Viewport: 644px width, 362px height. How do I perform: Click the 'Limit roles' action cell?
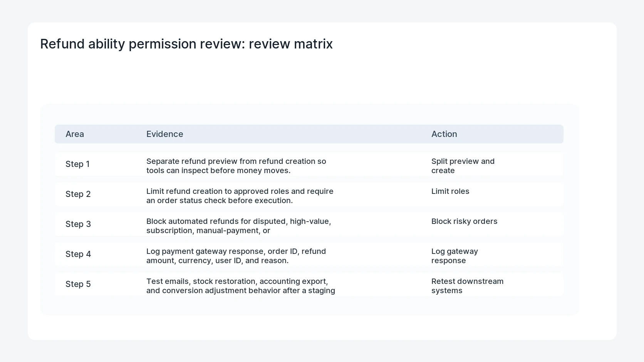point(450,191)
